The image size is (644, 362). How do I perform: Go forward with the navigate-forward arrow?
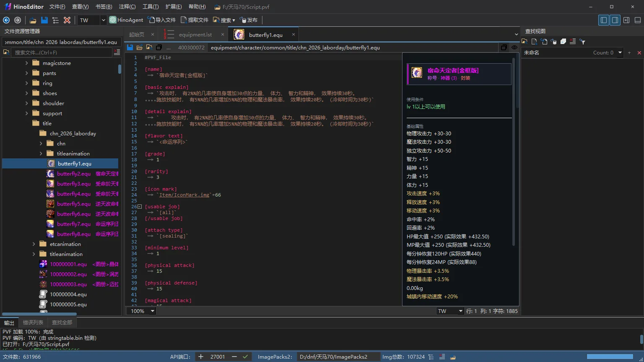(x=18, y=20)
